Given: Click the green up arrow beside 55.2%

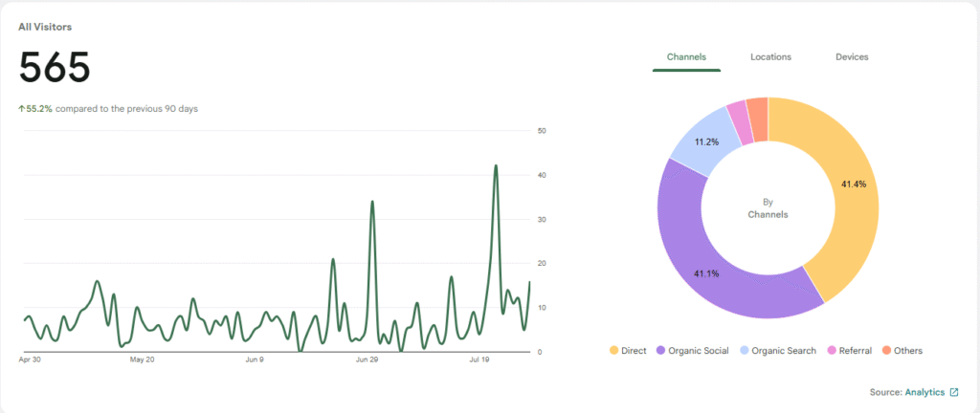Looking at the screenshot, I should click(x=22, y=109).
